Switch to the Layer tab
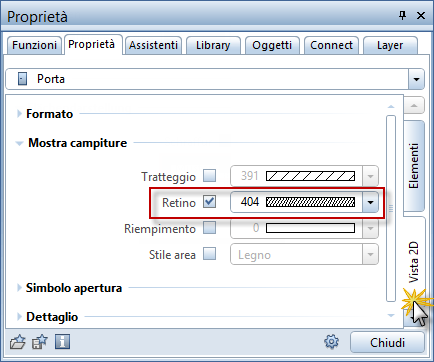 coord(390,45)
